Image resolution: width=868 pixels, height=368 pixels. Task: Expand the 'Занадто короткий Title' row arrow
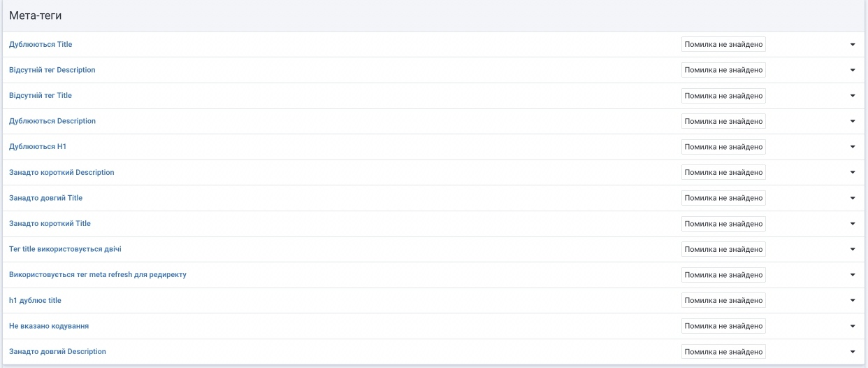pos(853,224)
